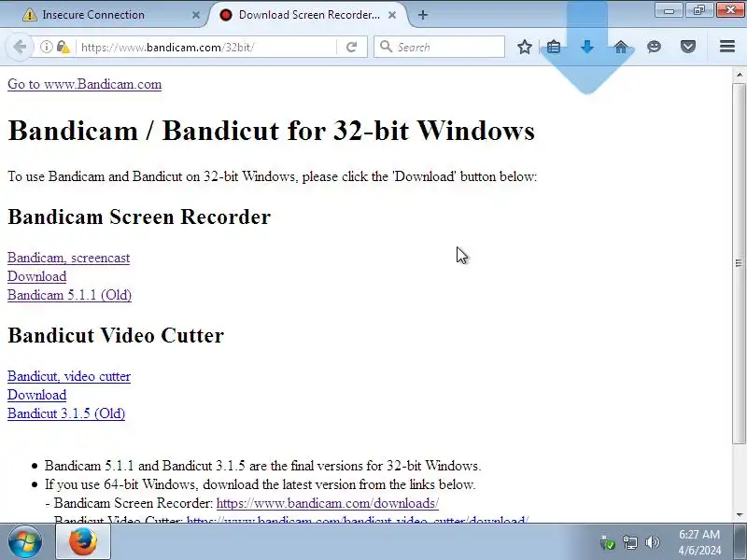Minimize the Firefox window
The height and width of the screenshot is (560, 747).
pos(669,10)
